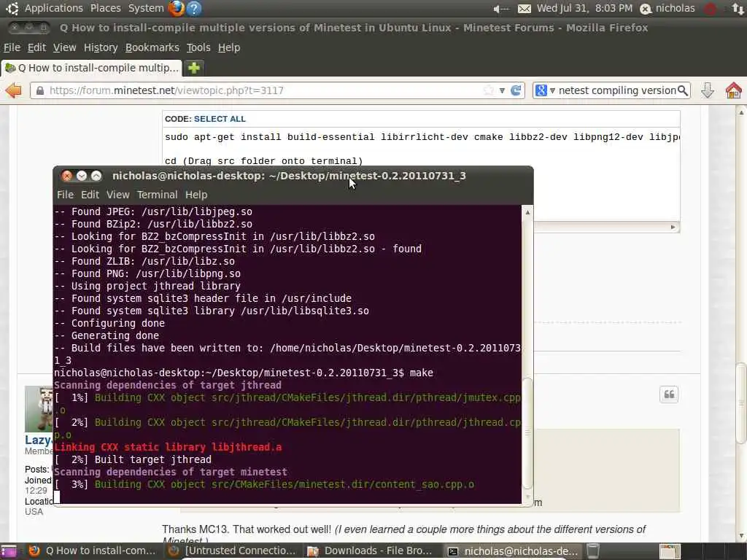The image size is (747, 560).
Task: Open the Firefox Bookmarks menu
Action: pos(152,47)
